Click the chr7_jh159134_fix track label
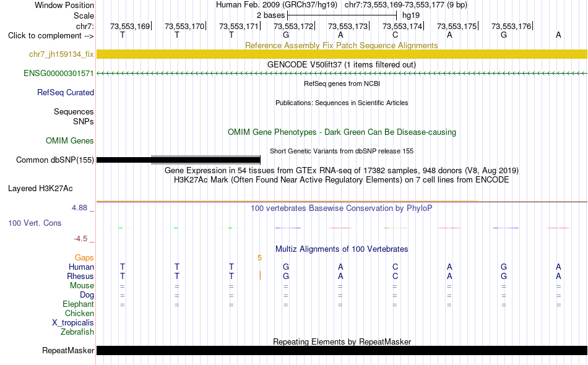This screenshot has width=588, height=365. tap(61, 54)
